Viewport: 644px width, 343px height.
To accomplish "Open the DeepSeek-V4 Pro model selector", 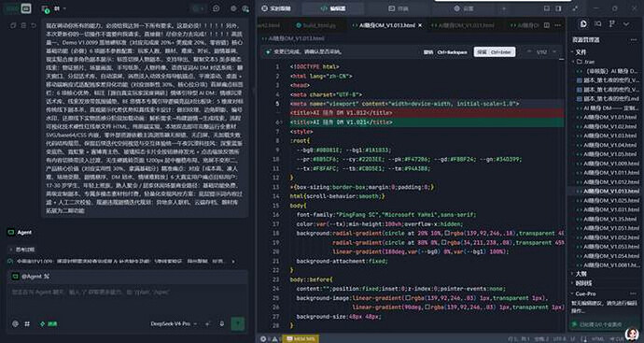I will (174, 324).
